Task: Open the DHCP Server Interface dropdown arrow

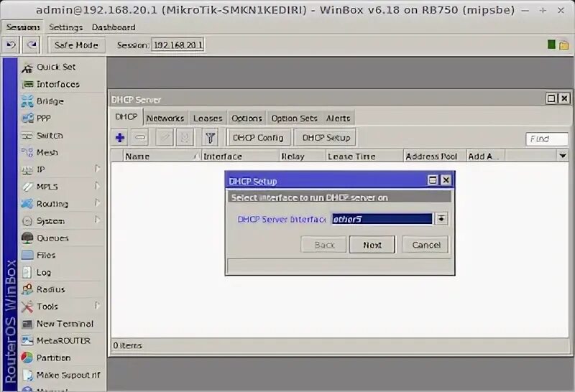Action: click(441, 219)
